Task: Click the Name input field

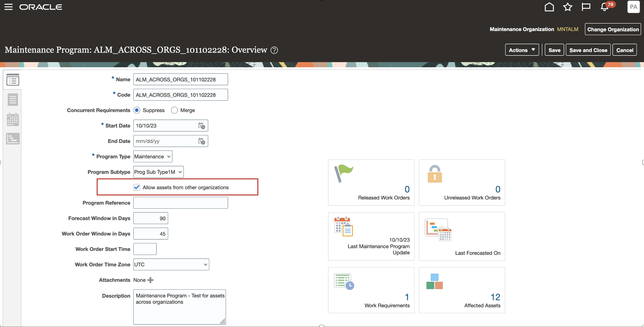Action: (x=181, y=80)
